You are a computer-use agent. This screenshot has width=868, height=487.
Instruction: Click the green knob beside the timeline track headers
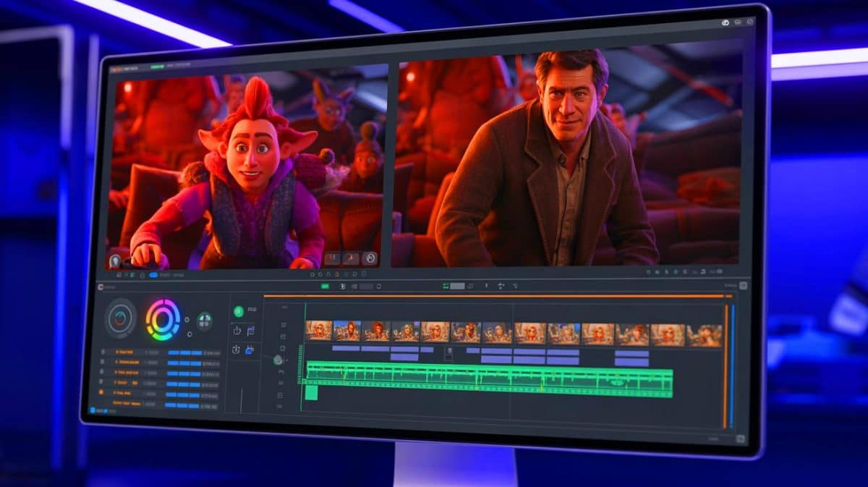click(x=278, y=360)
